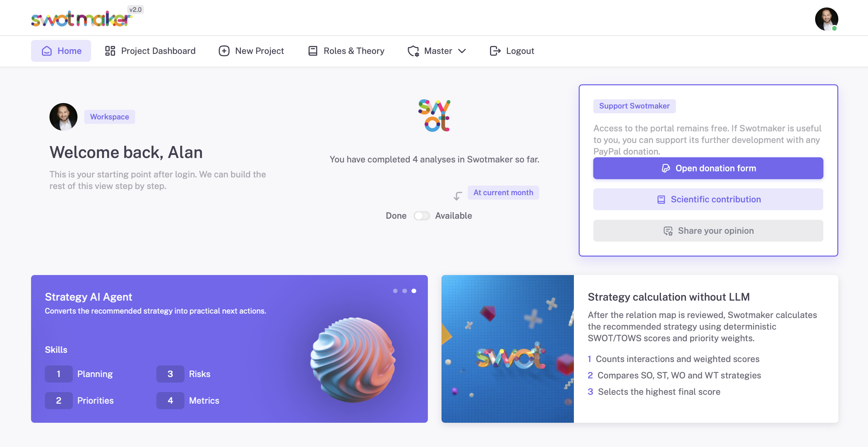
Task: Toggle the Done/Available switch
Action: click(421, 216)
